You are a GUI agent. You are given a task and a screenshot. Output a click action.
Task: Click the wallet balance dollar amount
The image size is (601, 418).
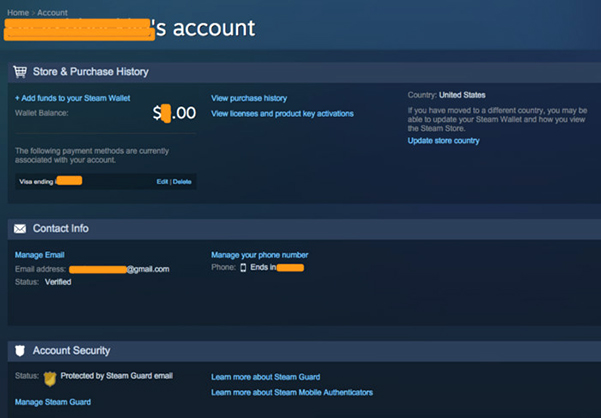(x=174, y=113)
